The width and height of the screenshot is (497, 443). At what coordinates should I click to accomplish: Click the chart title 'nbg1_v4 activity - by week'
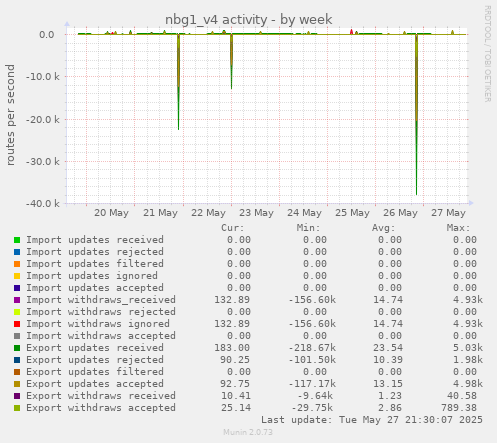click(x=249, y=20)
